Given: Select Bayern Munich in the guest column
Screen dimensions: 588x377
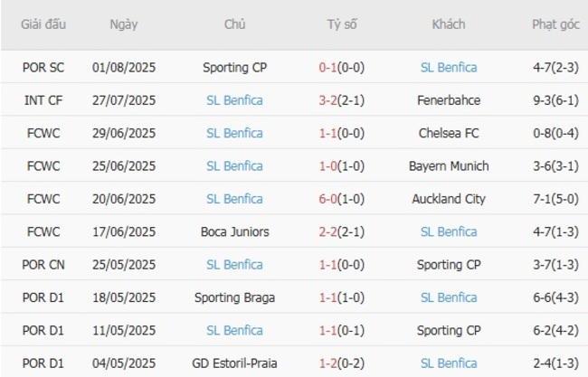Looking at the screenshot, I should pyautogui.click(x=449, y=165).
